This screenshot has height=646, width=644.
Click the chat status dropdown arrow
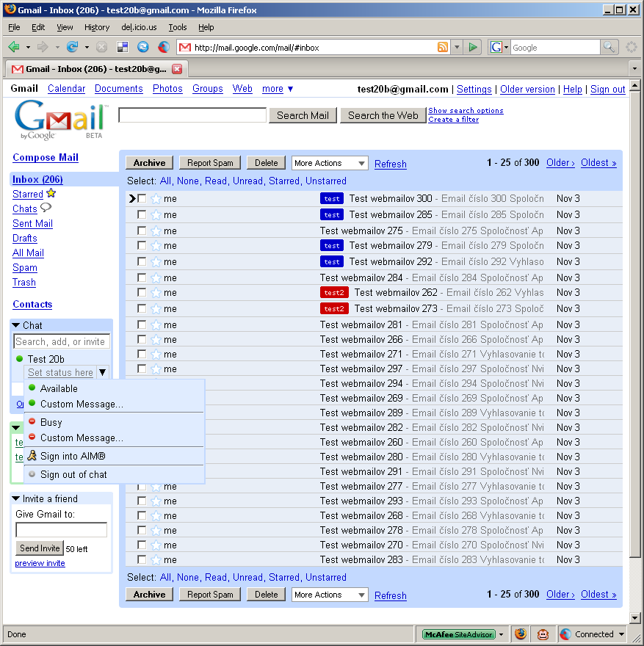point(103,372)
